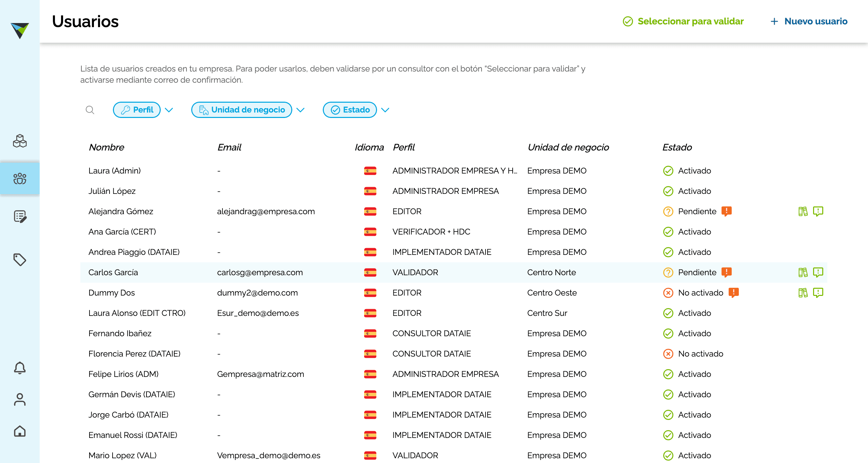Open the notifications bell icon
The width and height of the screenshot is (868, 463).
(x=20, y=368)
